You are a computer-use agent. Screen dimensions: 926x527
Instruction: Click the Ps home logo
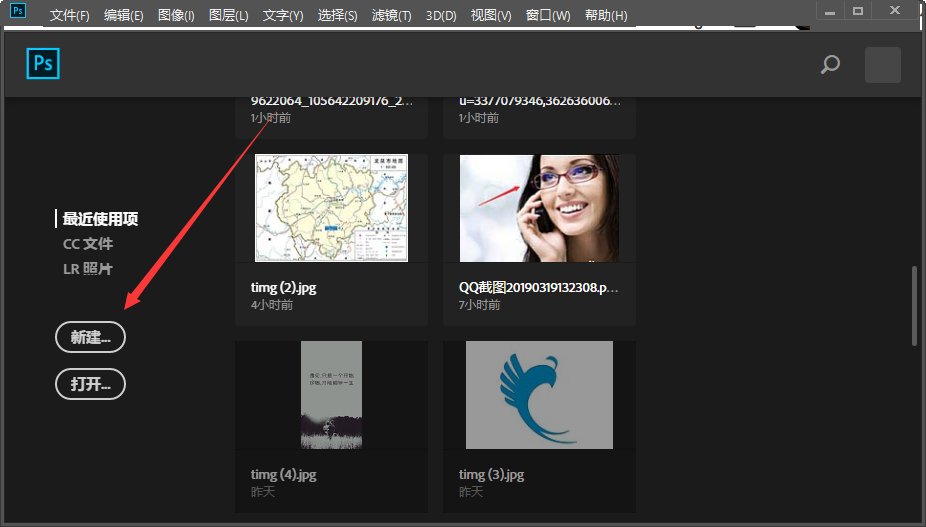(43, 63)
